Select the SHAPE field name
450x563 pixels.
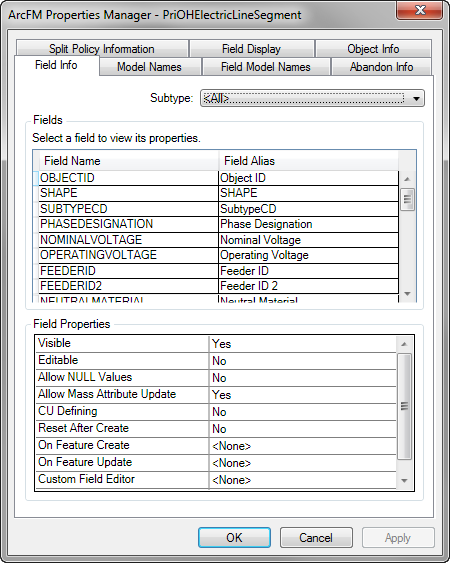pos(129,193)
